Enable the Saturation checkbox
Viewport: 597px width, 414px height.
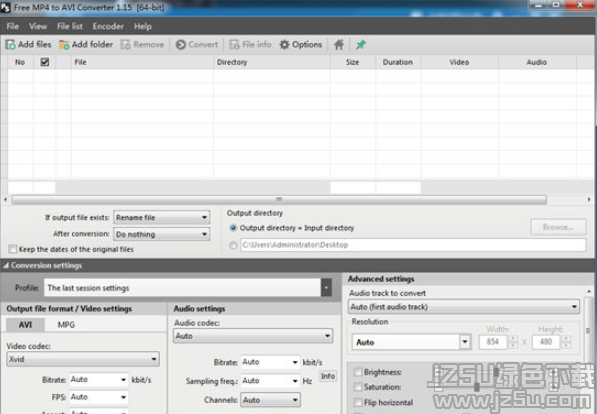358,387
